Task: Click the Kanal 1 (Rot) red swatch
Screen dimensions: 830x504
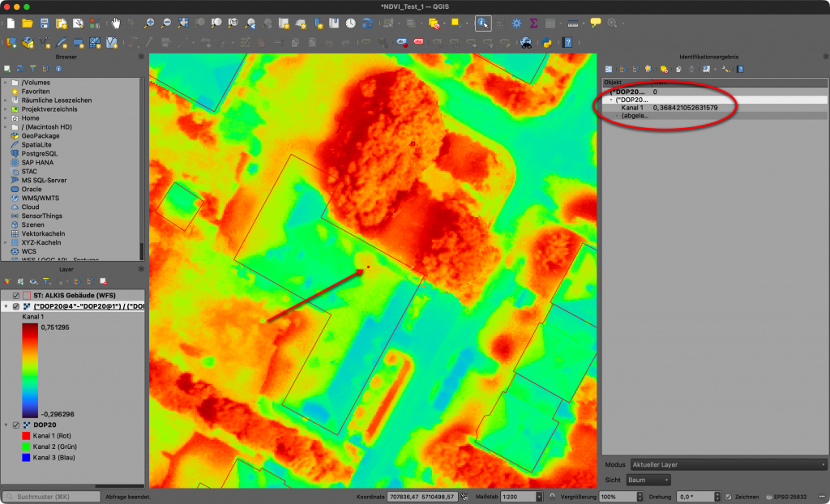Action: pos(27,436)
